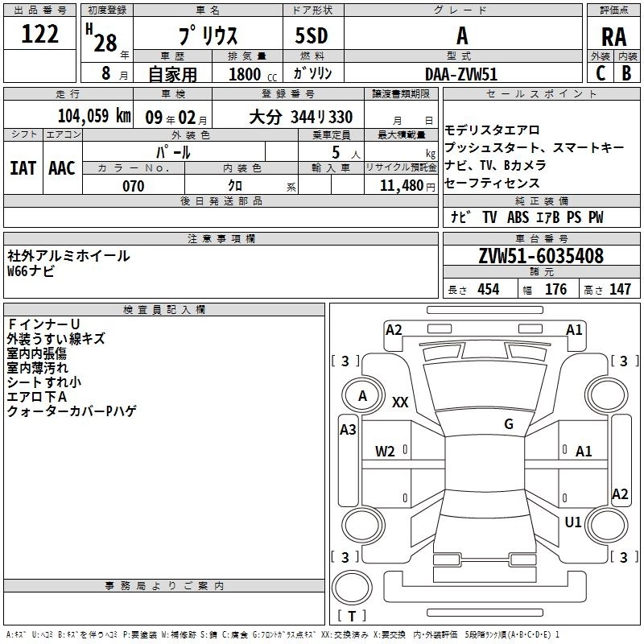Select the A3 scratch mark on the diagram
The height and width of the screenshot is (644, 644).
[348, 430]
